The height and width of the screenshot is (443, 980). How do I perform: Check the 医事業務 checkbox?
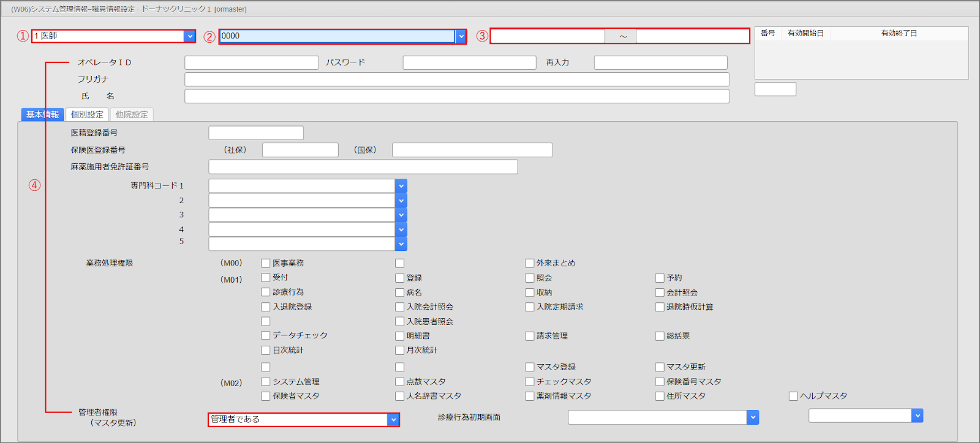[266, 263]
